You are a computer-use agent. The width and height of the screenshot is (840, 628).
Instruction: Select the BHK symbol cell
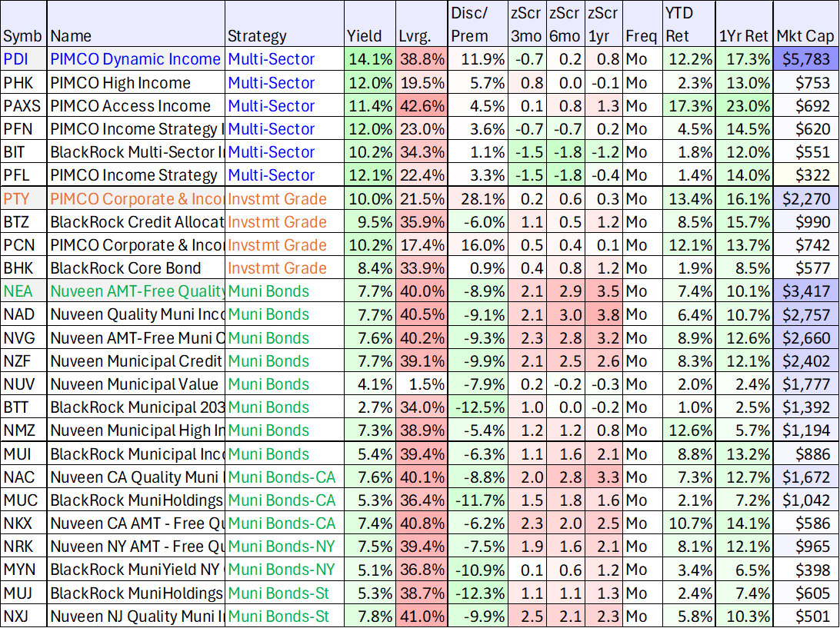point(24,267)
